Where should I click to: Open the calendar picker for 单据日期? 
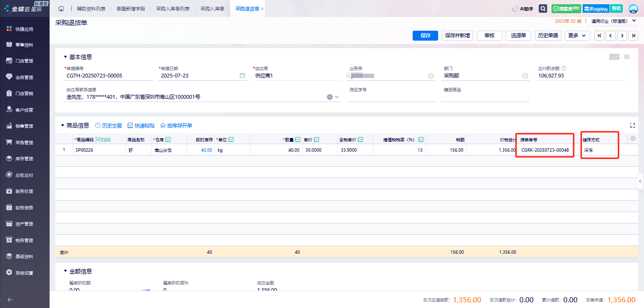[x=242, y=76]
